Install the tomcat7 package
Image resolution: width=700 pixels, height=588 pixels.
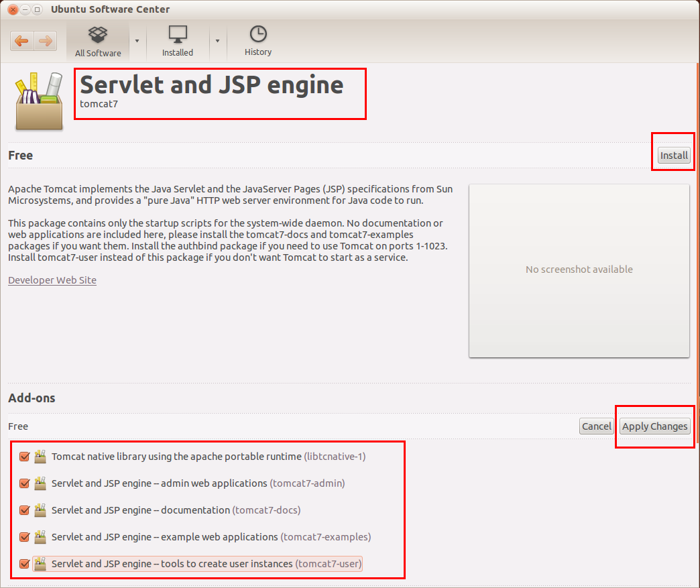pos(674,156)
